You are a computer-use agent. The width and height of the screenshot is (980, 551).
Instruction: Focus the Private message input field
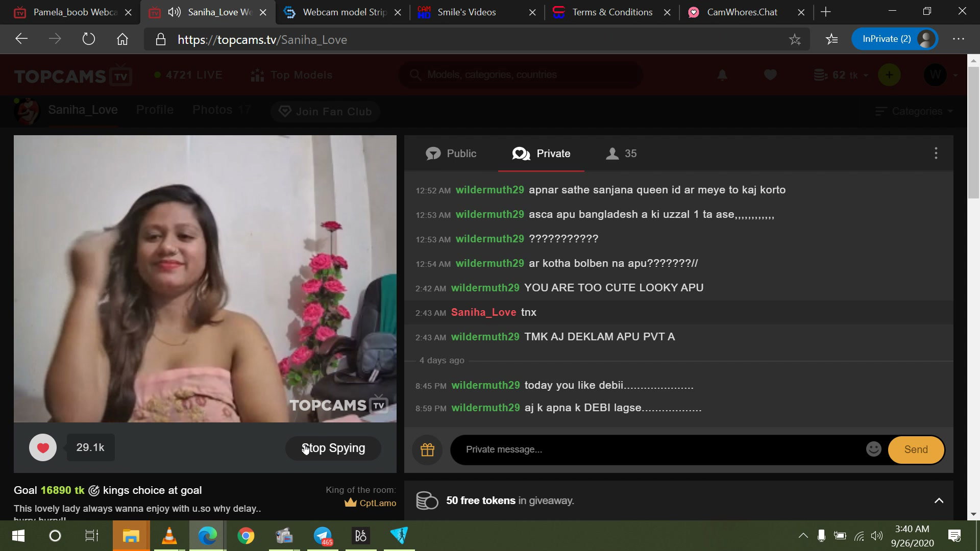pyautogui.click(x=658, y=449)
